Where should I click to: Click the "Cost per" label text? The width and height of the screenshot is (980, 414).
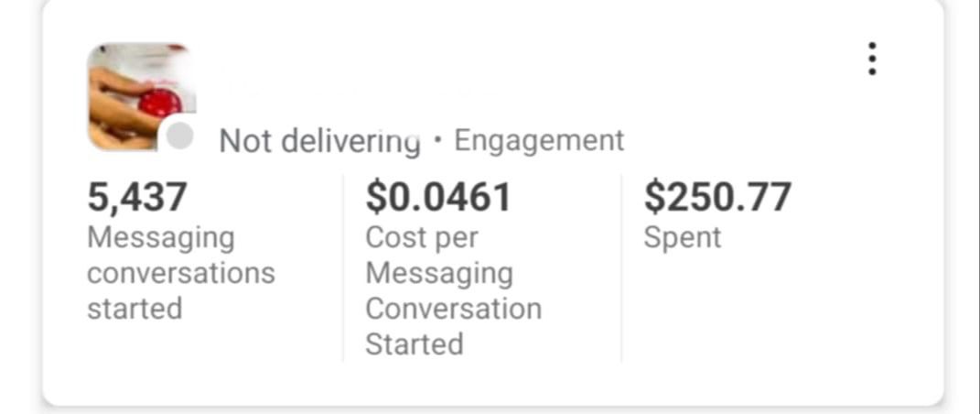(x=422, y=237)
